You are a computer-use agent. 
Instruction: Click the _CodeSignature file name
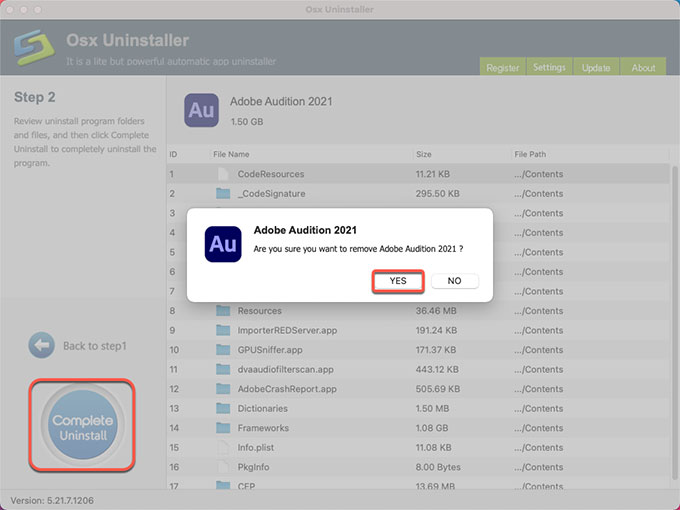point(271,193)
